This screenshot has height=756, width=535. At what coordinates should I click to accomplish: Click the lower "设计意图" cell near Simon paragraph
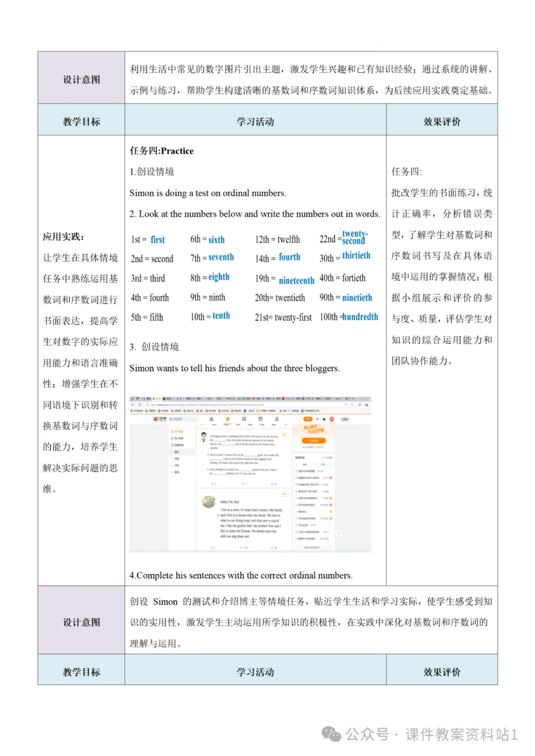(x=81, y=620)
